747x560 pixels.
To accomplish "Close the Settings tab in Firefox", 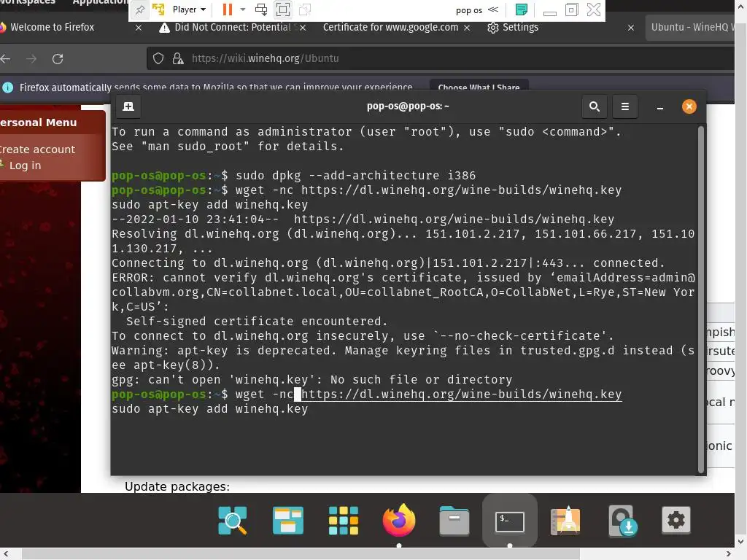I will (631, 28).
